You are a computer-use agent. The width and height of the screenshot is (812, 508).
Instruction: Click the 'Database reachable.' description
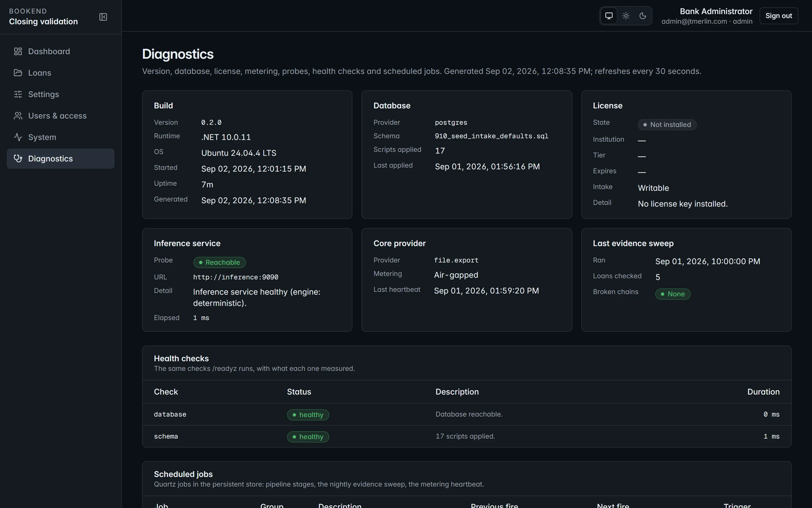pyautogui.click(x=469, y=414)
